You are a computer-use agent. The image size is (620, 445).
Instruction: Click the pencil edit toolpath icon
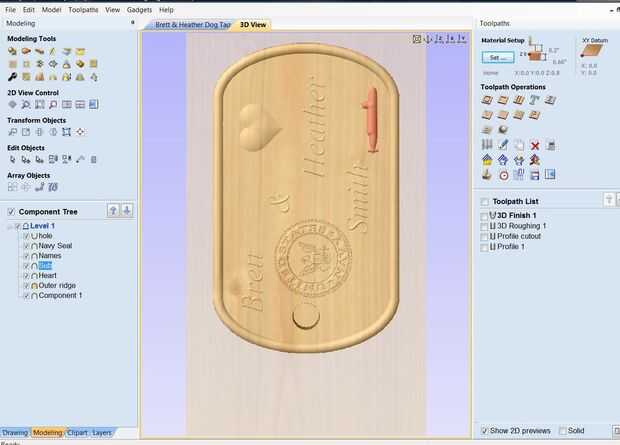pos(503,145)
